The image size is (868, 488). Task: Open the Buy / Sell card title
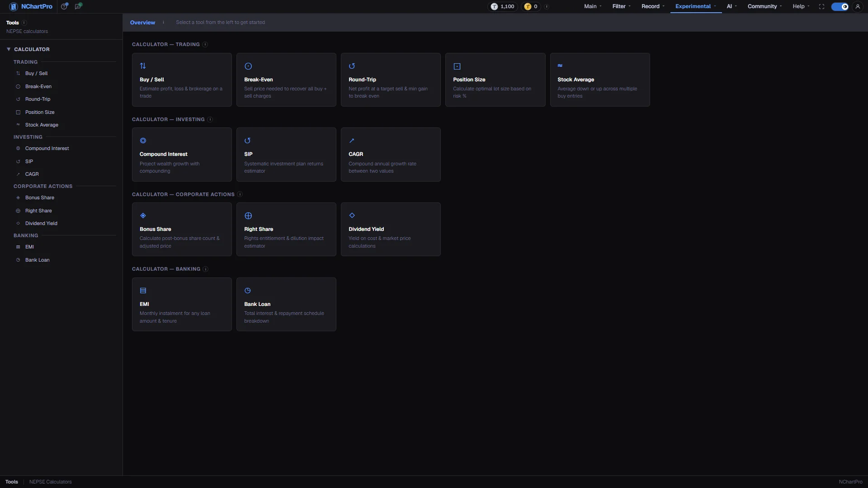[151, 80]
